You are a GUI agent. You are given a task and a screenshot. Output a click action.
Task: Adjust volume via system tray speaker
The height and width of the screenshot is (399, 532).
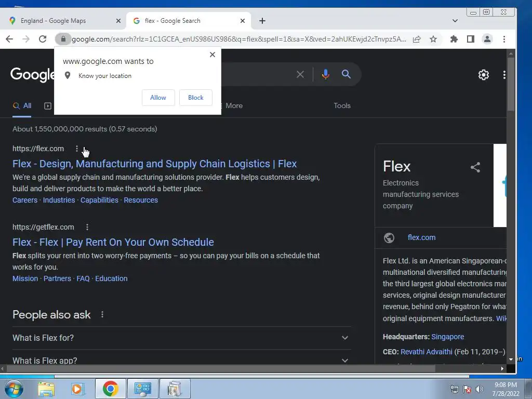(x=480, y=389)
